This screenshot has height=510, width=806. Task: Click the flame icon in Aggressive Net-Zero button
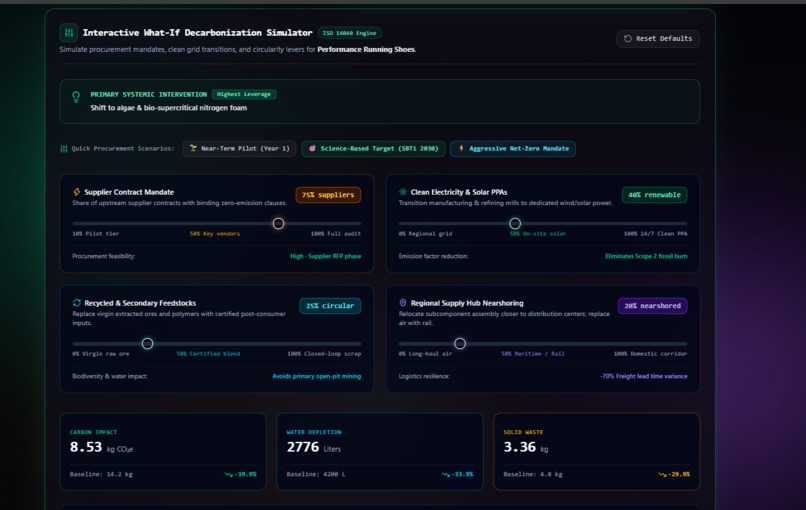461,148
